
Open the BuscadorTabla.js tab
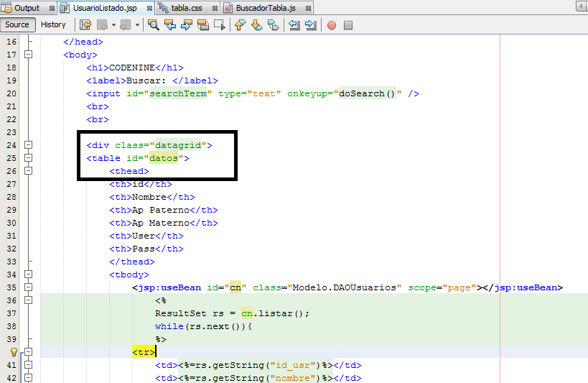tap(266, 8)
